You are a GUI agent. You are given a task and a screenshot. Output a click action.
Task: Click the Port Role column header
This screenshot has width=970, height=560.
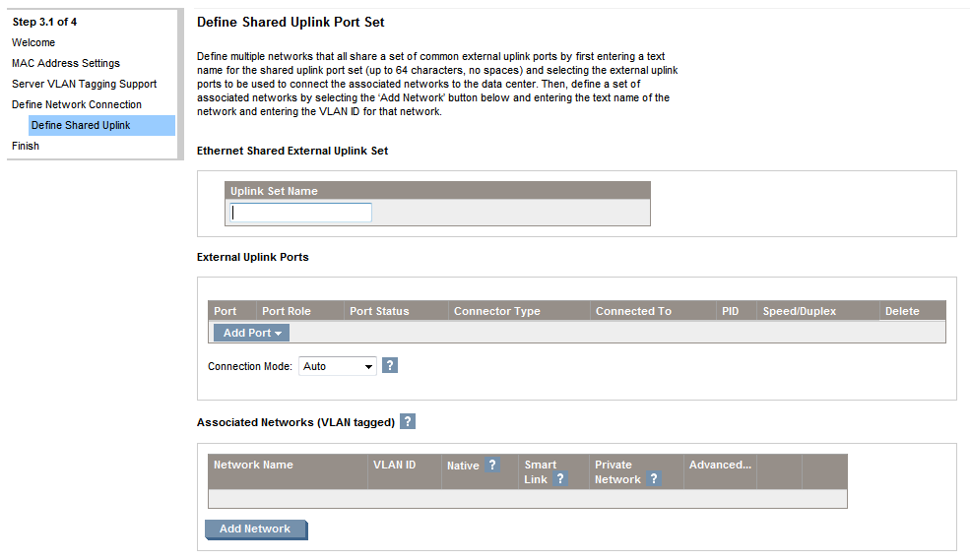coord(287,311)
